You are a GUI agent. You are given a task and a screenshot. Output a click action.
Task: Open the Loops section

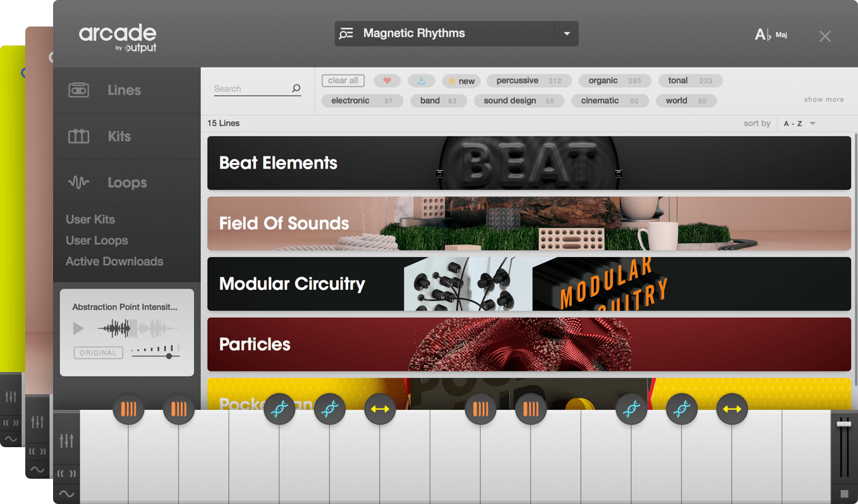point(126,183)
